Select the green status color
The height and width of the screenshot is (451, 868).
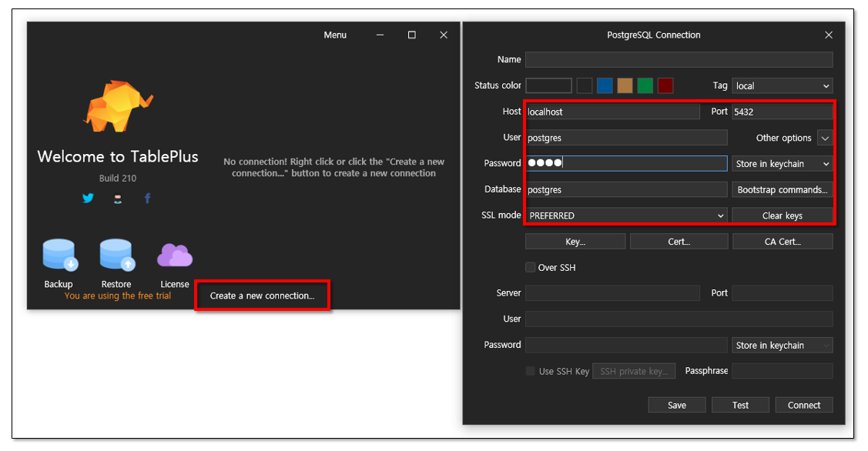pos(645,85)
